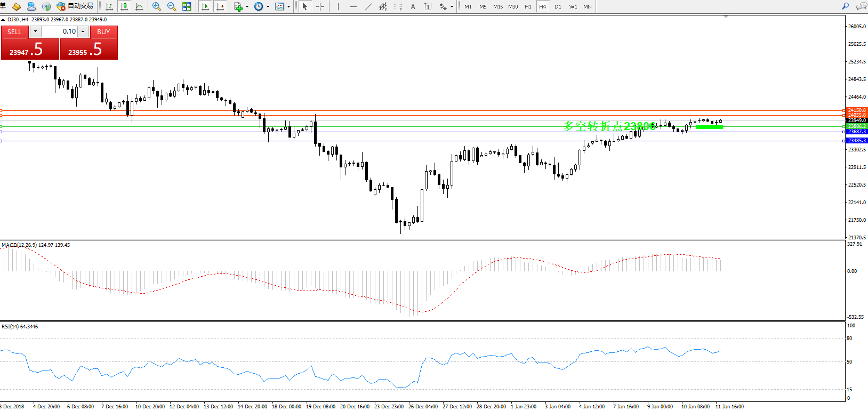The image size is (868, 411).
Task: Click the 0.10 lot volume field
Action: tap(60, 31)
